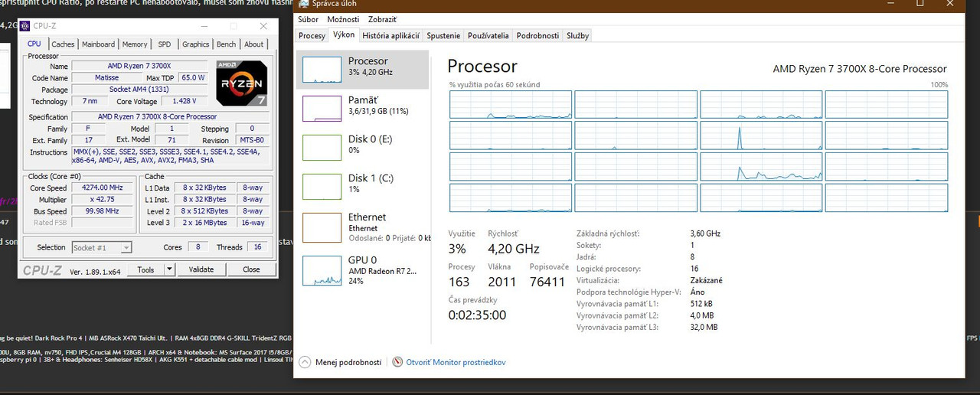Open the Zobraziť menu in Task Manager
The image size is (980, 395).
(x=383, y=19)
